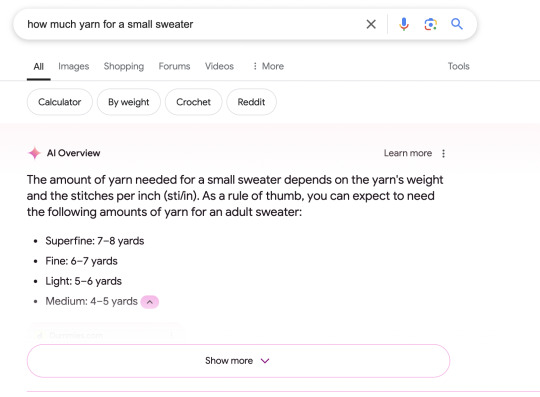Filter by the By weight chip
Viewport: 540px width, 397px height.
128,102
